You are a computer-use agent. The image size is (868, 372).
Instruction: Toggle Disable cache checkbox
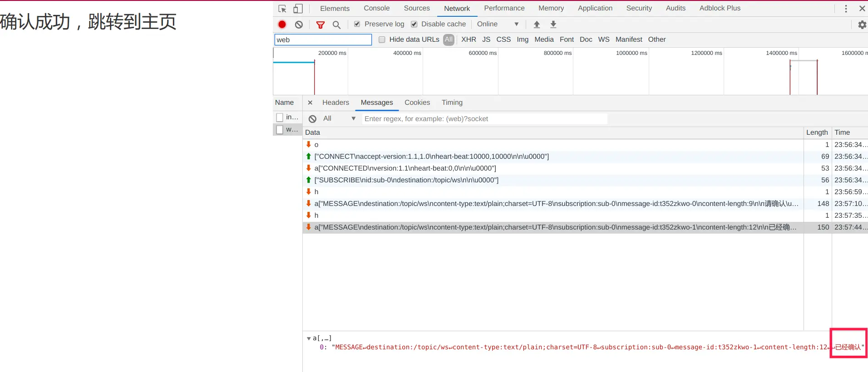tap(414, 24)
